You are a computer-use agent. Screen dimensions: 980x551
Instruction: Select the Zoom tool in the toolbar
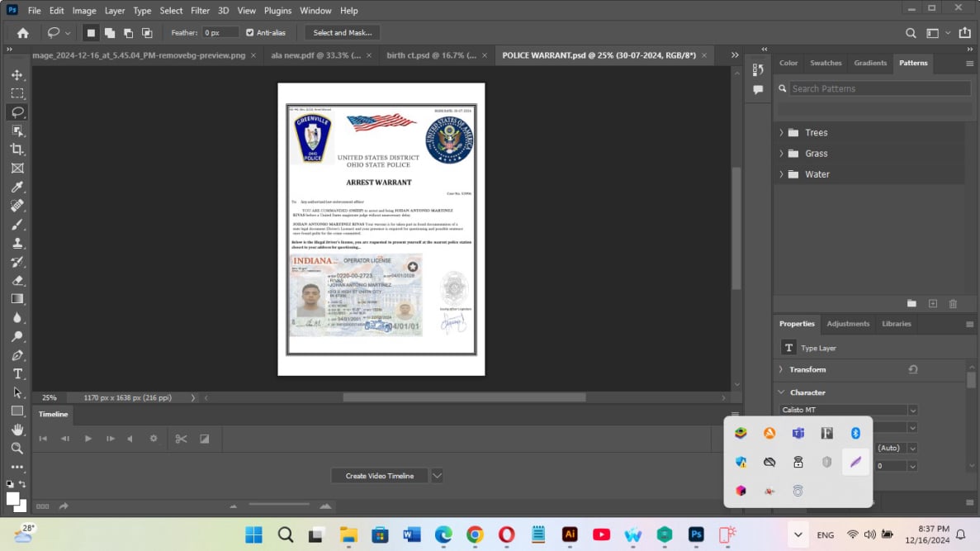pyautogui.click(x=17, y=449)
